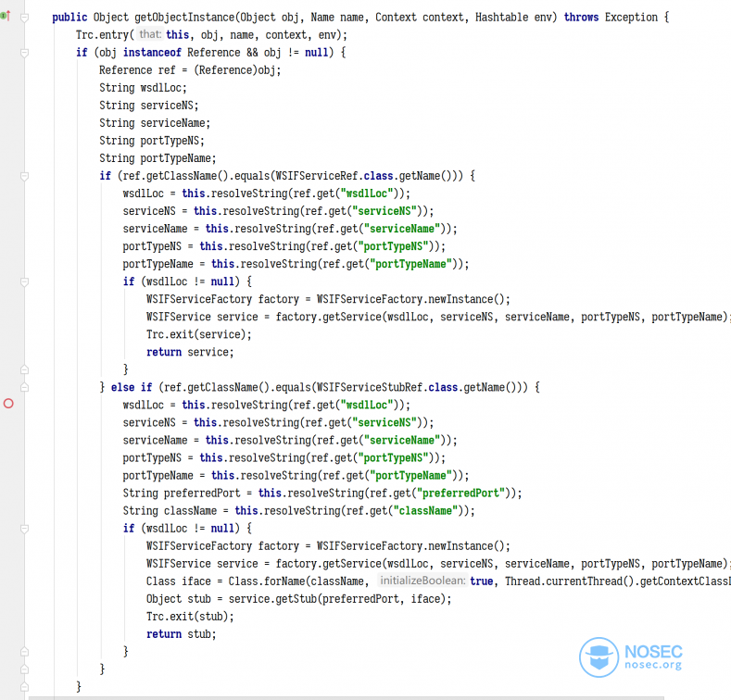Image resolution: width=731 pixels, height=700 pixels.
Task: Click the 'that:' parameter hint in Trc.entry
Action: pyautogui.click(x=150, y=34)
